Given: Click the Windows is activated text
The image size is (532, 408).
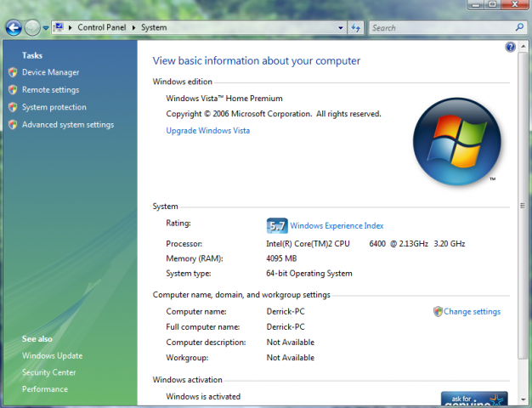Looking at the screenshot, I should point(203,396).
